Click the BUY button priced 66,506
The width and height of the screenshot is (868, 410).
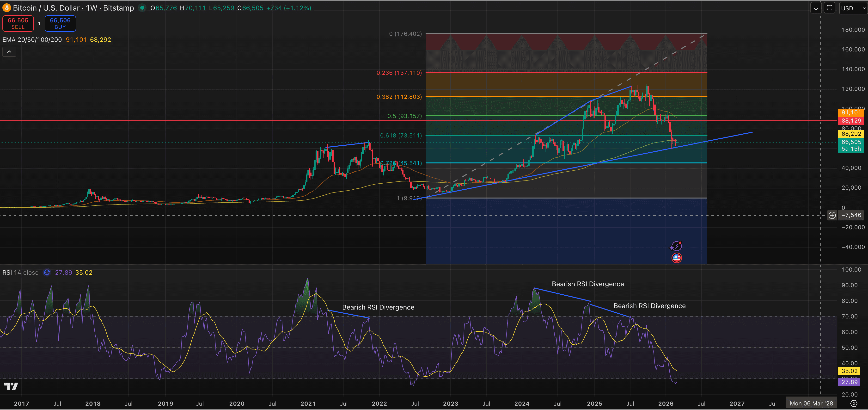[60, 23]
